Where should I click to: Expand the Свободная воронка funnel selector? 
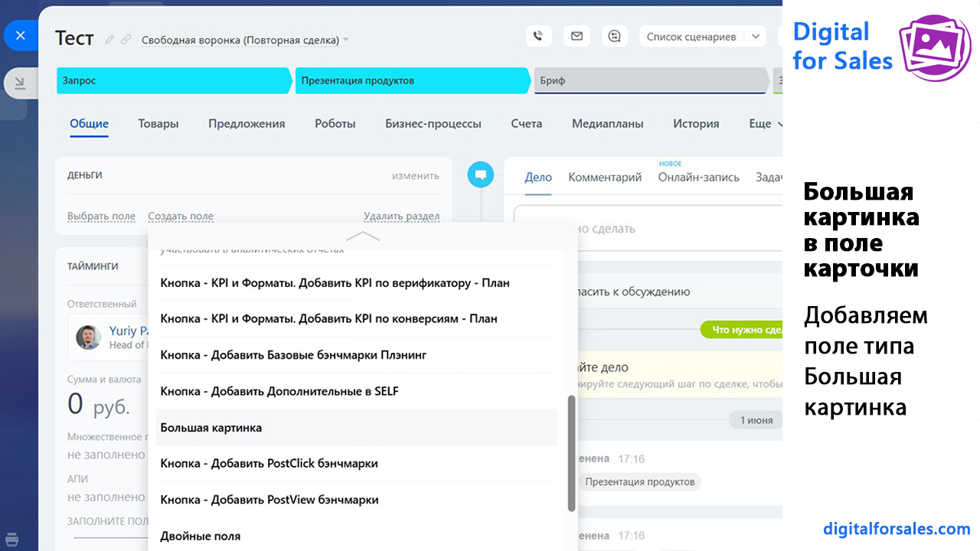(345, 40)
